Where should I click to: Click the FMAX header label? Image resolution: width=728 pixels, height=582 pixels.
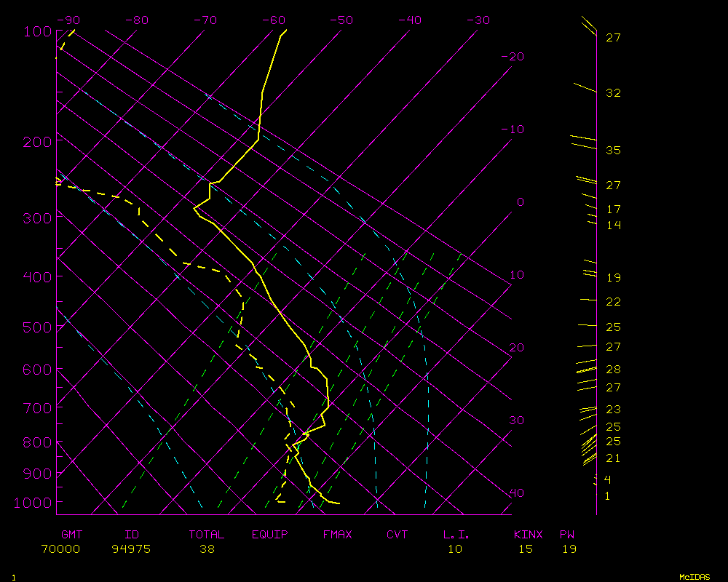click(337, 535)
